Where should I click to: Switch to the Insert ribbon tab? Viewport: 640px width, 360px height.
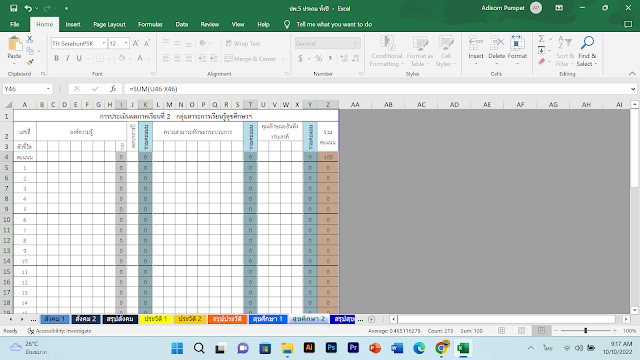tap(73, 24)
